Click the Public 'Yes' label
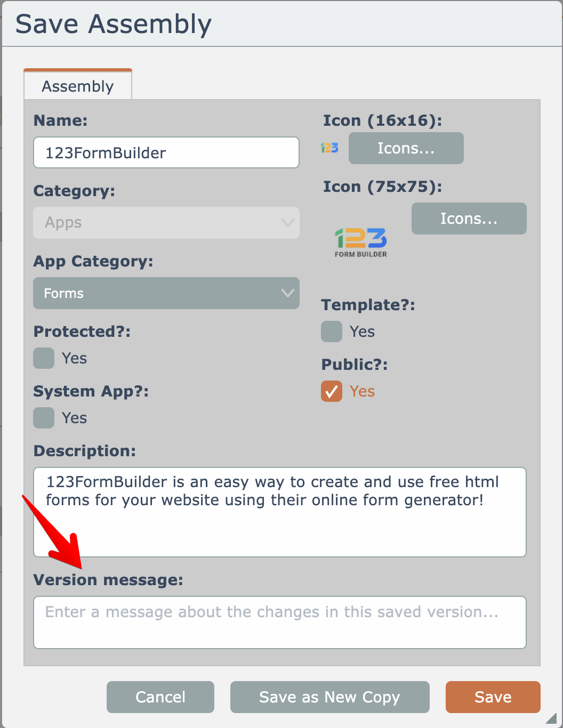The width and height of the screenshot is (563, 728). 362,391
